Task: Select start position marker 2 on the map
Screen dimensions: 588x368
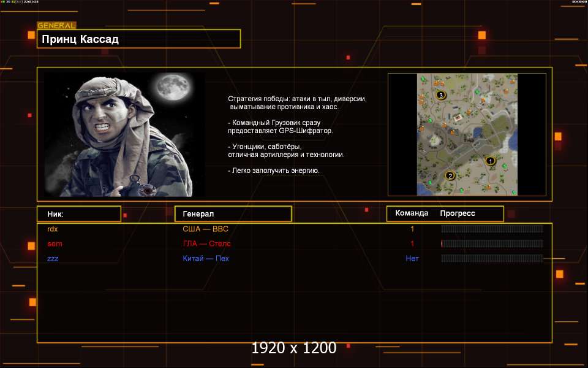Action: click(450, 175)
